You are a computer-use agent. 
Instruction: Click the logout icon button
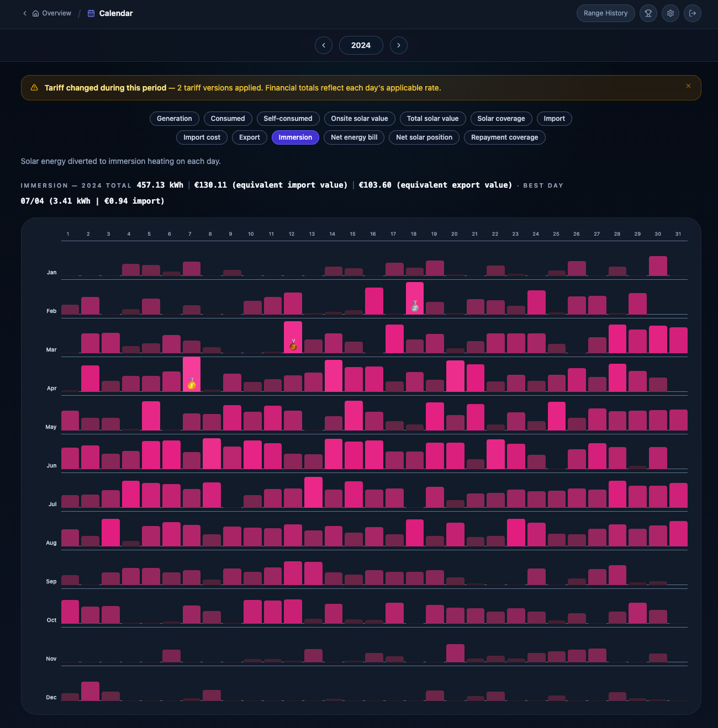693,13
